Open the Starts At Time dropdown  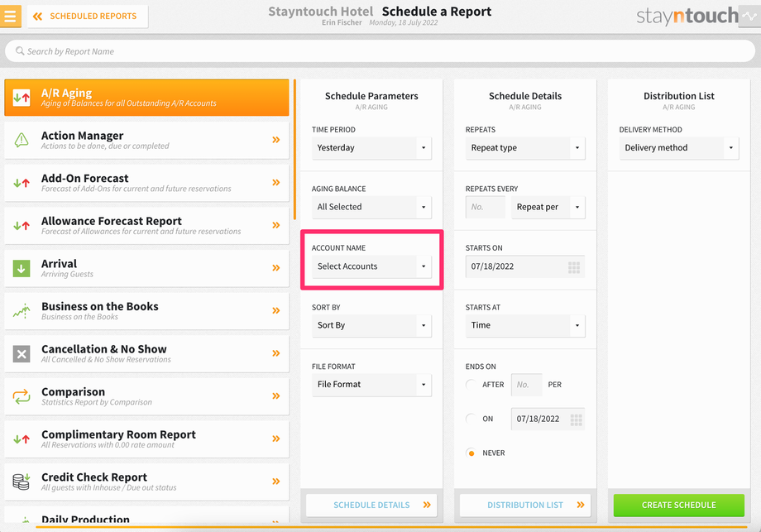pyautogui.click(x=525, y=326)
